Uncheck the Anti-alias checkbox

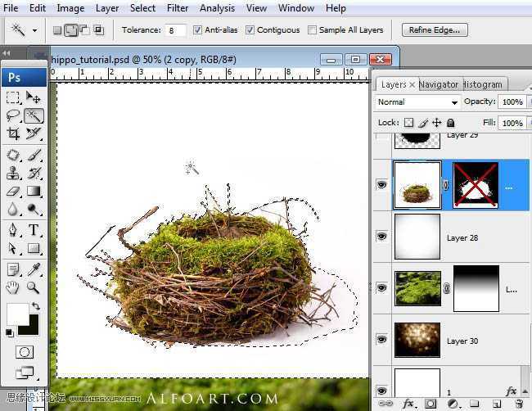197,29
